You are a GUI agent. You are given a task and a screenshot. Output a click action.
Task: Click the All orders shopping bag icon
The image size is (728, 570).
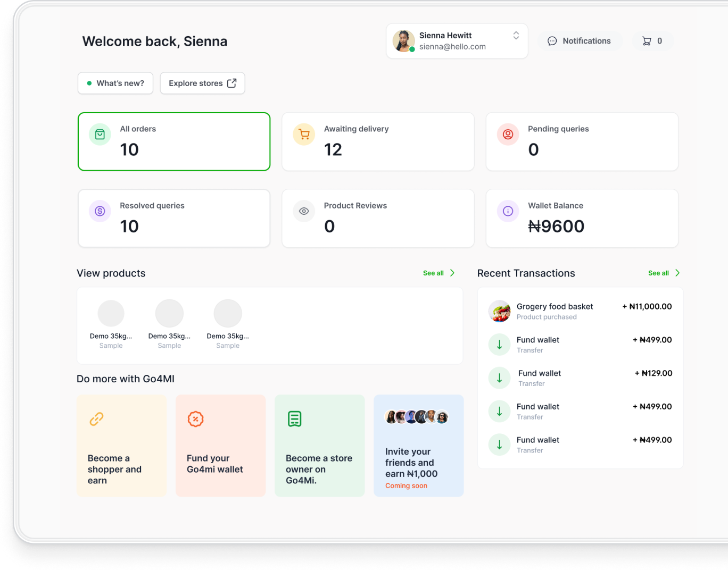(100, 135)
